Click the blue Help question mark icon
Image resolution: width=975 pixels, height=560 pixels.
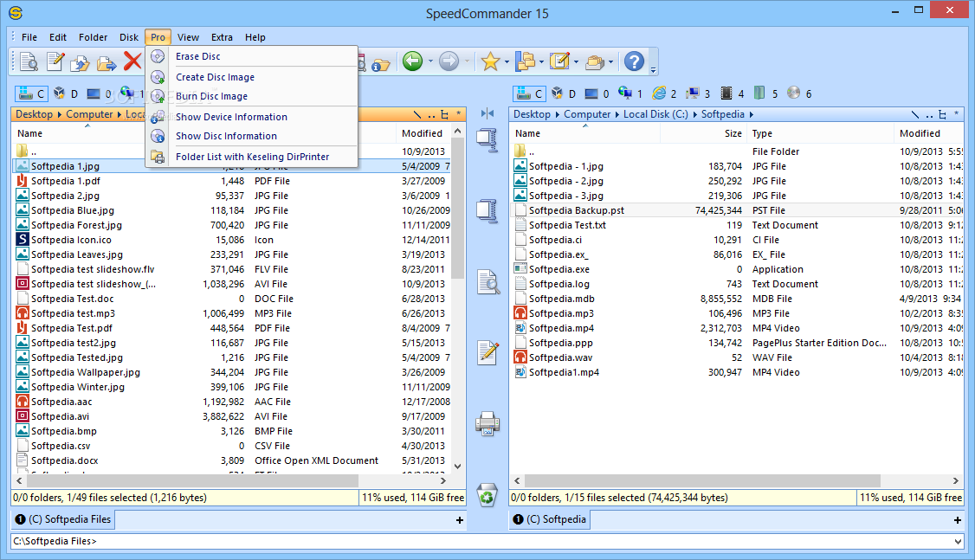click(x=634, y=61)
